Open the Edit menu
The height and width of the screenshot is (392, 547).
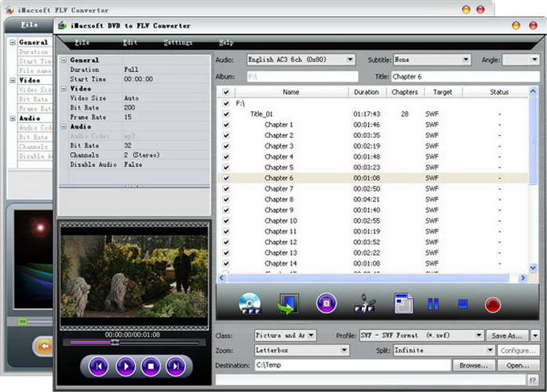pos(130,42)
